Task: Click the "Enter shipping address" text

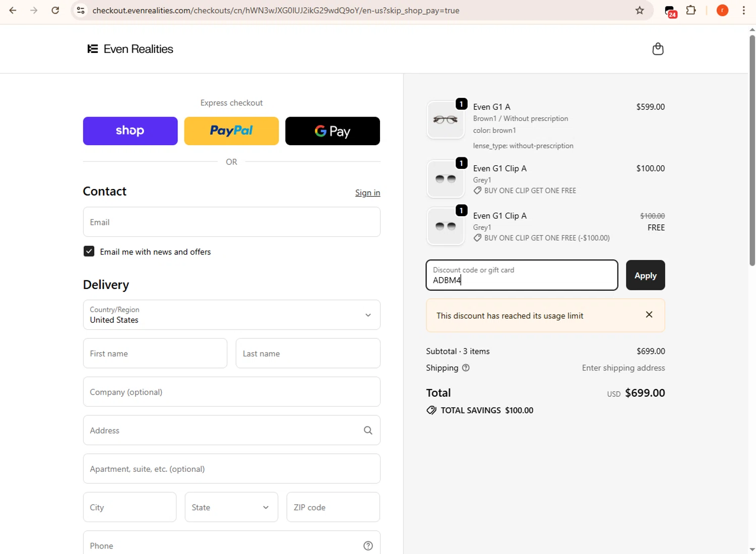Action: point(623,368)
